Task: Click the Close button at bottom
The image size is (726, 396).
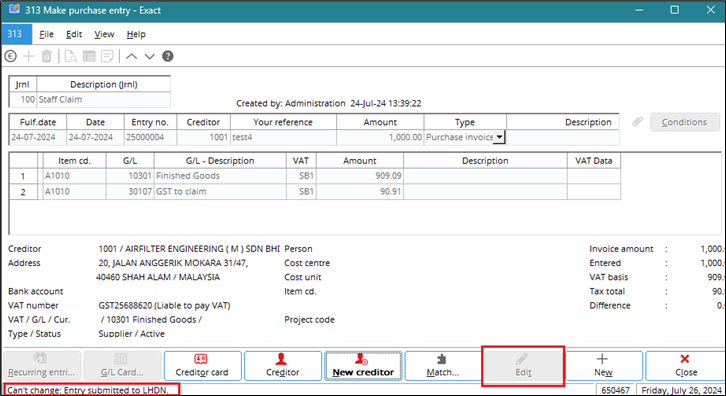Action: (x=685, y=365)
